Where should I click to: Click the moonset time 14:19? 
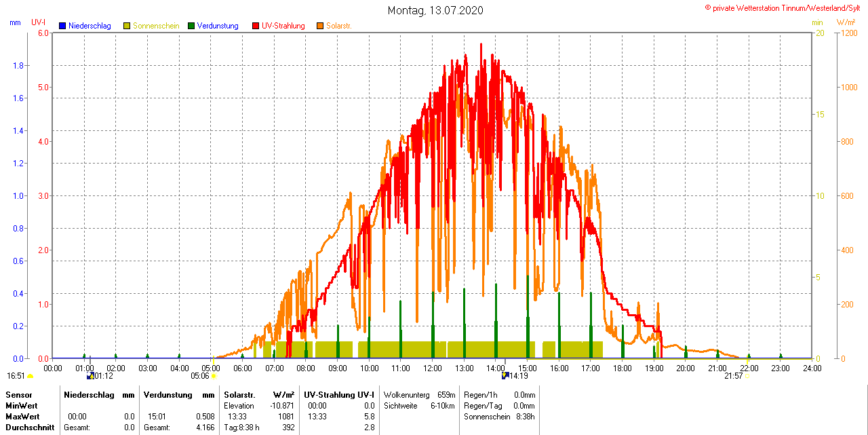pos(519,376)
